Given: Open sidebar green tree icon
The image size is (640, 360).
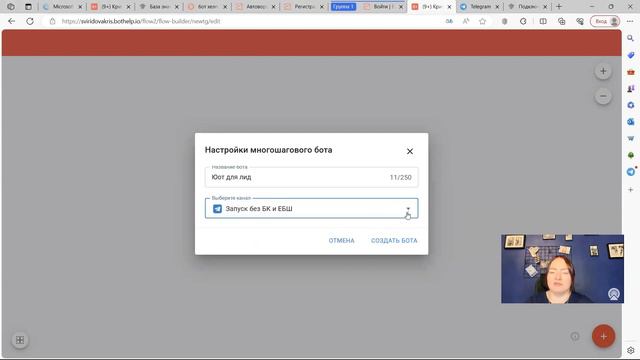Looking at the screenshot, I should tap(631, 156).
